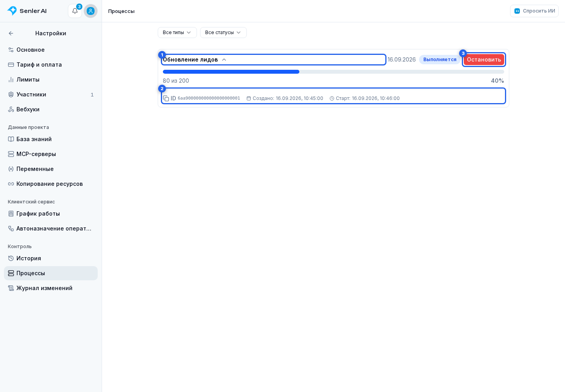
Task: Go back using the arrow beside Настройки
Action: click(x=11, y=33)
